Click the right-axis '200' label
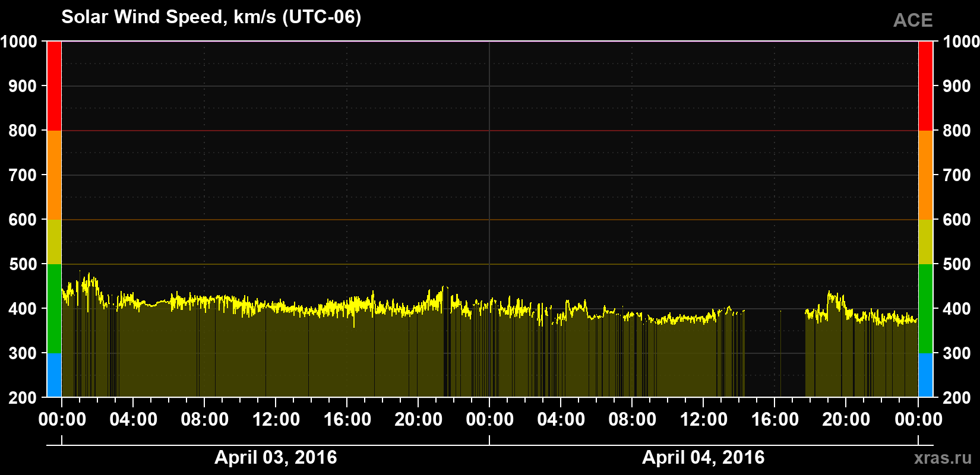 [x=957, y=398]
